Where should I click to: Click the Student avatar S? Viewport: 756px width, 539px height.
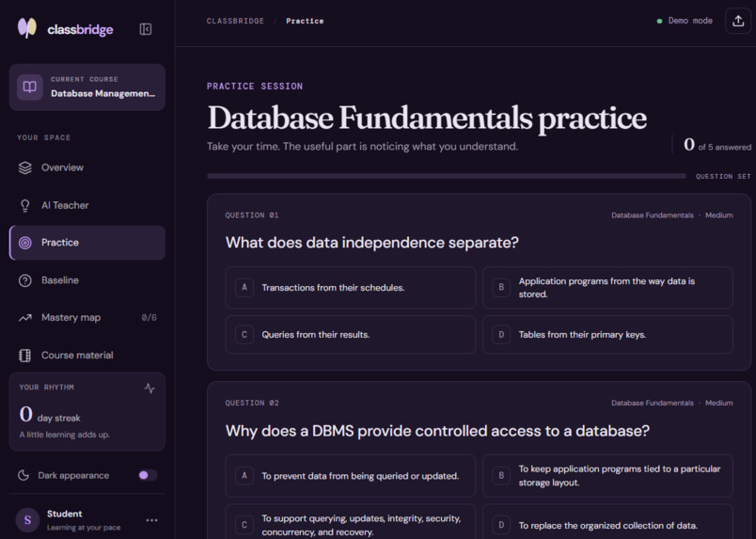point(27,519)
